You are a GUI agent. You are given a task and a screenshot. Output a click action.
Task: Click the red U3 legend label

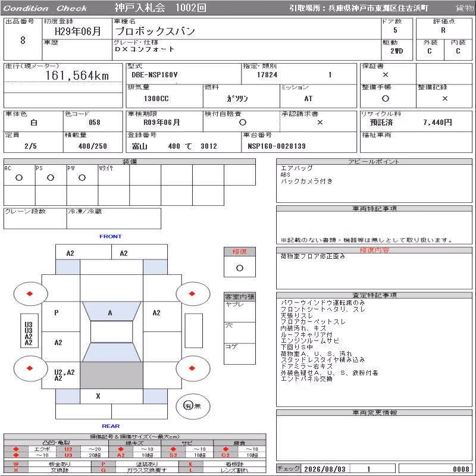(68, 455)
